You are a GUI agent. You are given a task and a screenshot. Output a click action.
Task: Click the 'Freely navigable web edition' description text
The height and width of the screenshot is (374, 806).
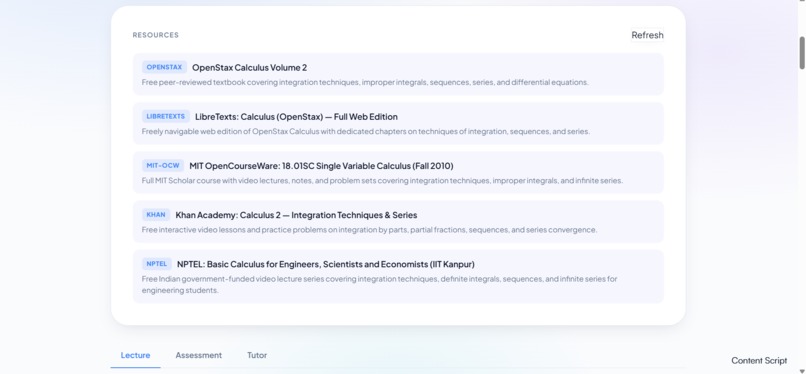(365, 132)
